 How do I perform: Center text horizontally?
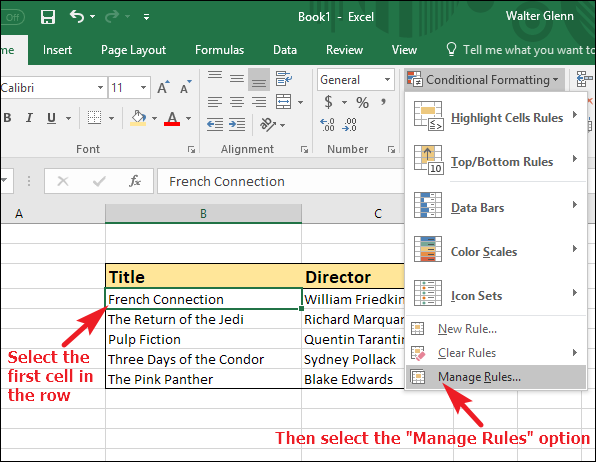pyautogui.click(x=237, y=102)
